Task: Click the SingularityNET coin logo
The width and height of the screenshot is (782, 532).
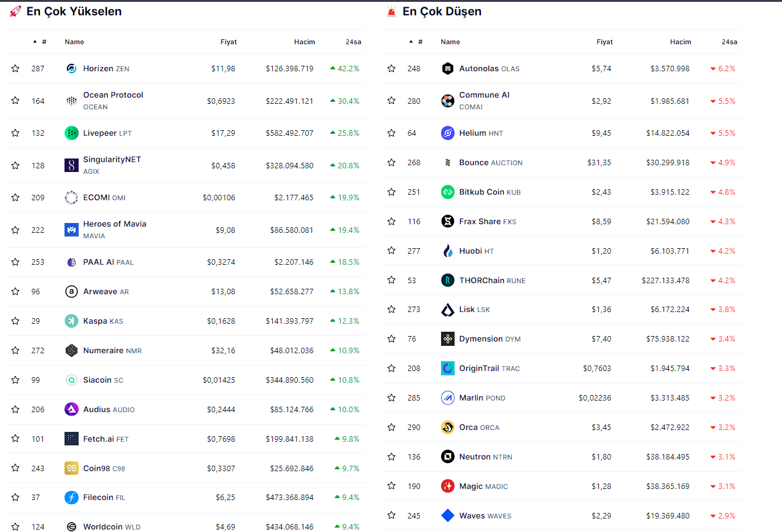Action: (71, 165)
